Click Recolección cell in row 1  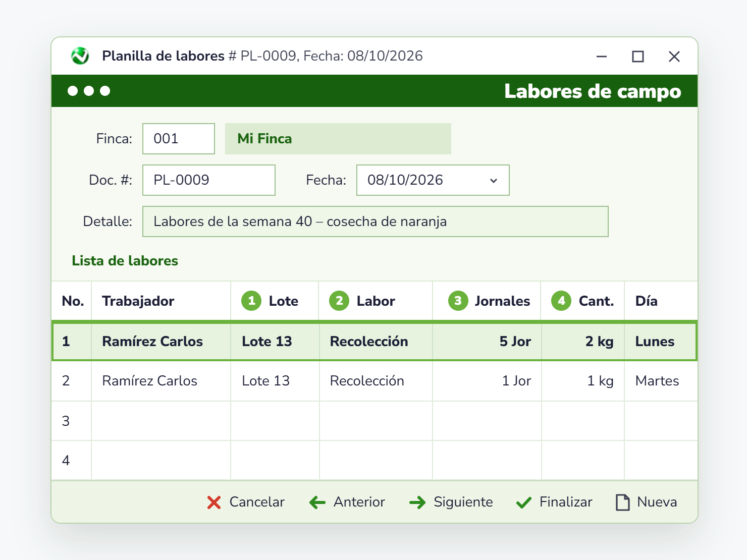click(376, 342)
